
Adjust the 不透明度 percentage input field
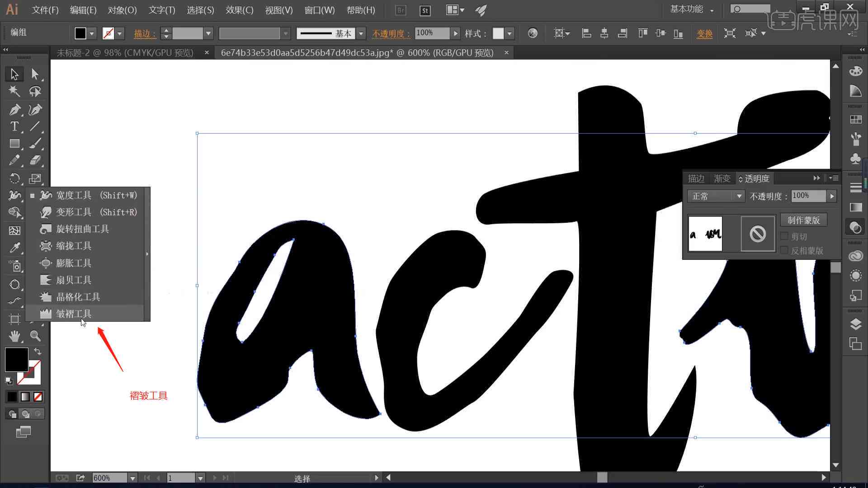(808, 196)
